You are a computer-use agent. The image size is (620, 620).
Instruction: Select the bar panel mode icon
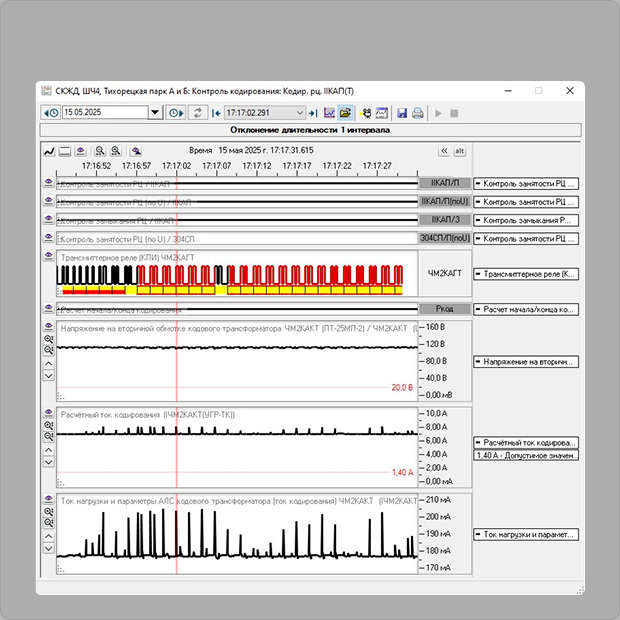coord(65,151)
